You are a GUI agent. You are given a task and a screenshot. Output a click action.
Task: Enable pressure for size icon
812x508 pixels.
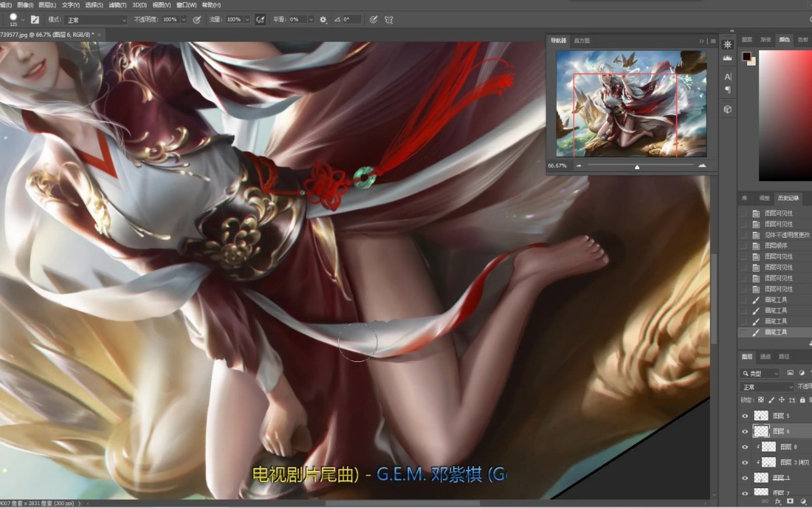(x=374, y=20)
